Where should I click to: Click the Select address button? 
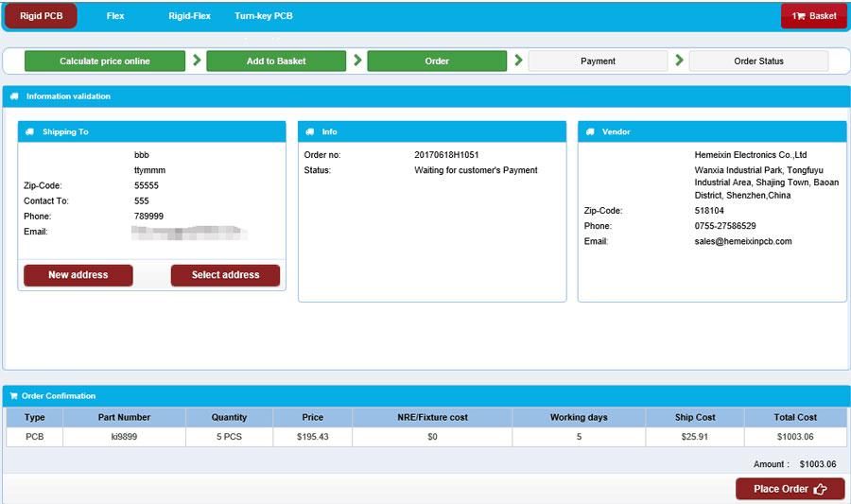click(x=225, y=275)
